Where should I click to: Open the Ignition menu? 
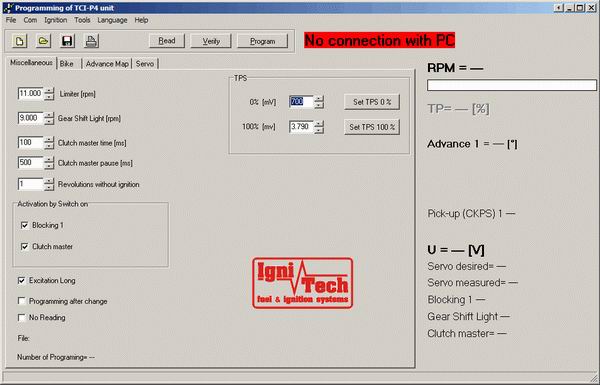(55, 20)
